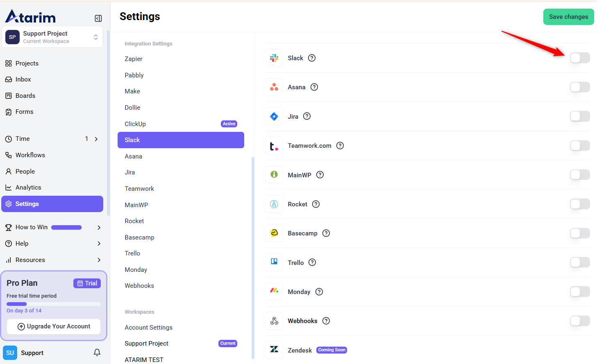Viewport: 597px width, 364px height.
Task: Select ClickUp in integration settings
Action: tap(135, 124)
